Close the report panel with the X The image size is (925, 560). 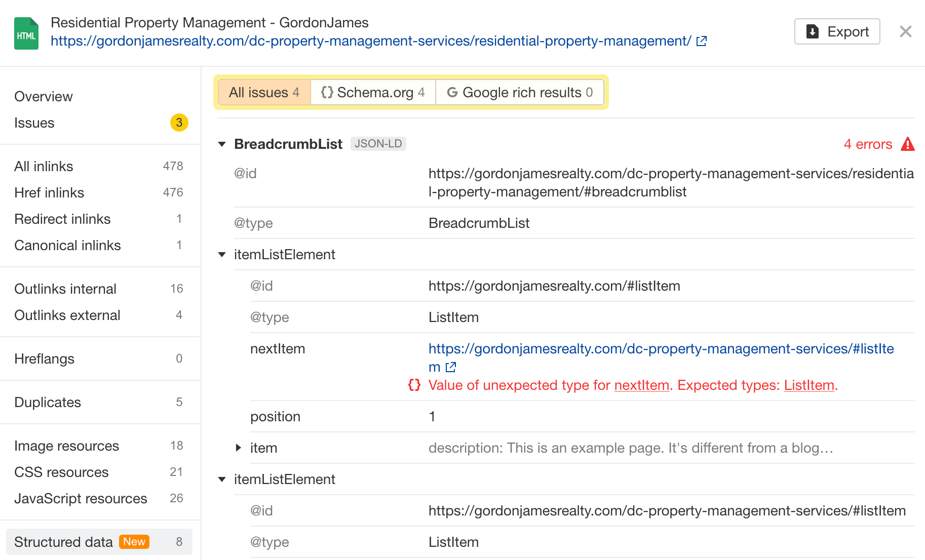pos(905,31)
